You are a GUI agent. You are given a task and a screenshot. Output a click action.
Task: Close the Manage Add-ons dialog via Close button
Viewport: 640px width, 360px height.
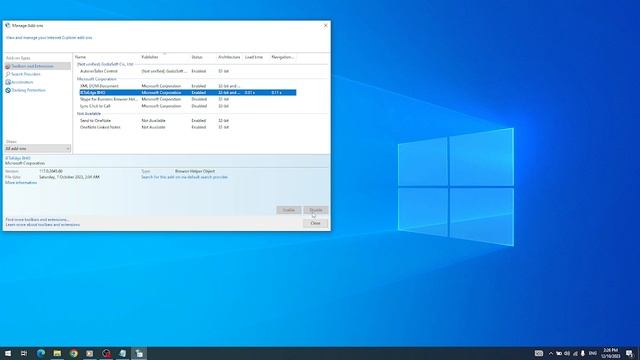click(x=316, y=223)
